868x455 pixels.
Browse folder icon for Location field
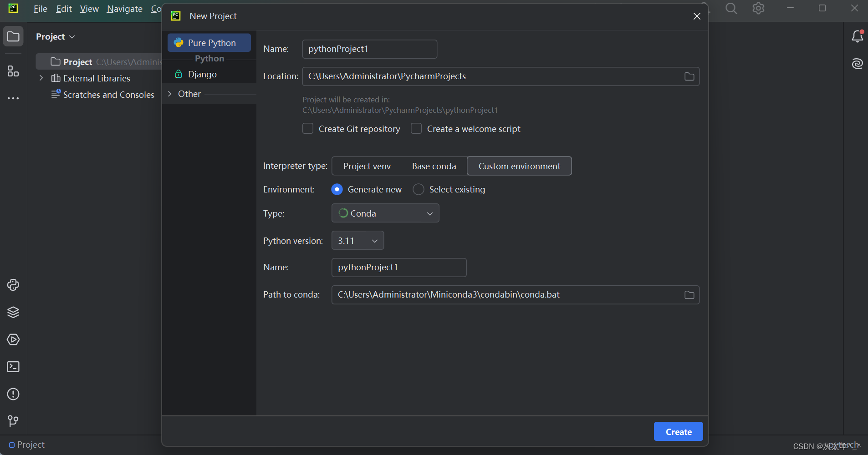689,76
